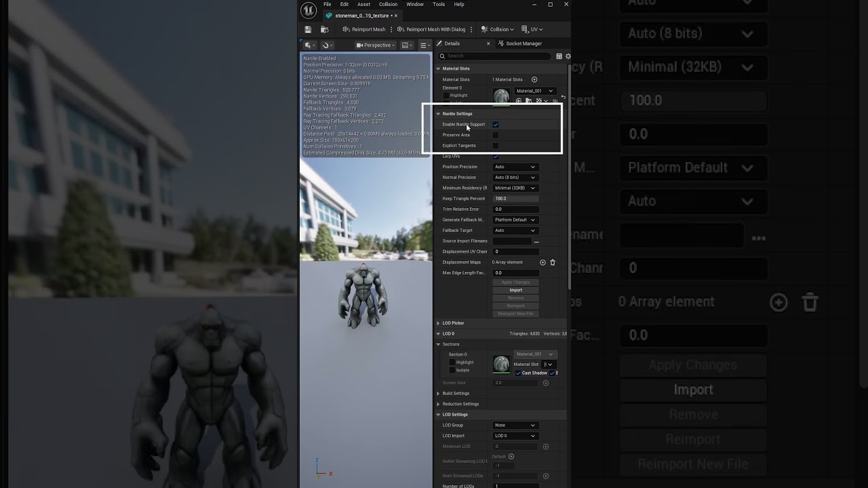The height and width of the screenshot is (488, 868).
Task: Toggle the Lerp UVs checkbox
Action: [x=496, y=157]
